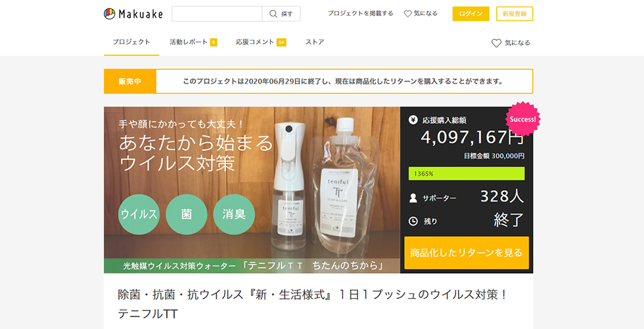Click 商品化したリターンを見る button
The image size is (644, 329).
tap(466, 253)
